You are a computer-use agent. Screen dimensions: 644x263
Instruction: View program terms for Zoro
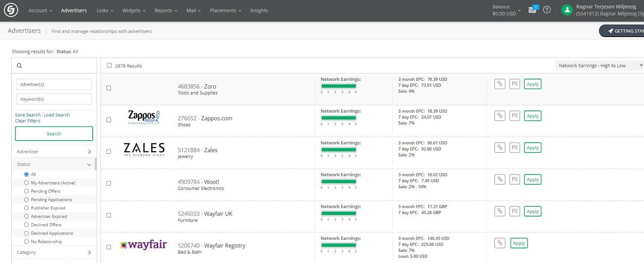(x=514, y=84)
